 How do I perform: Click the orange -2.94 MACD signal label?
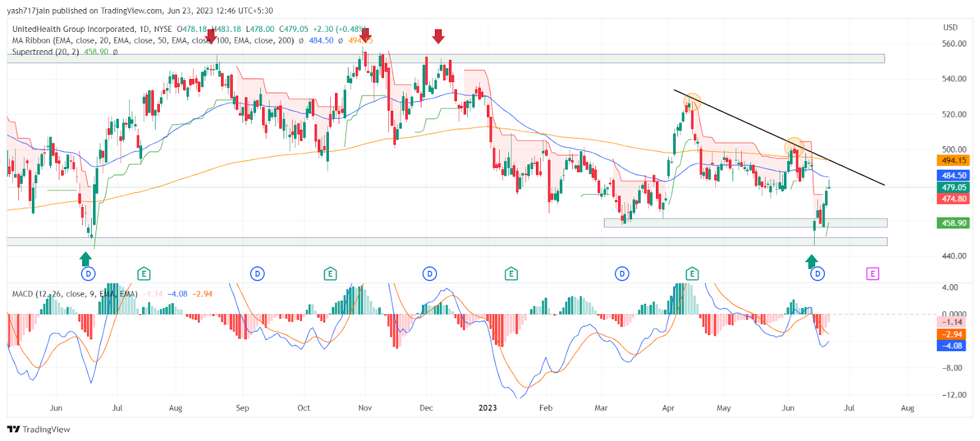[952, 334]
